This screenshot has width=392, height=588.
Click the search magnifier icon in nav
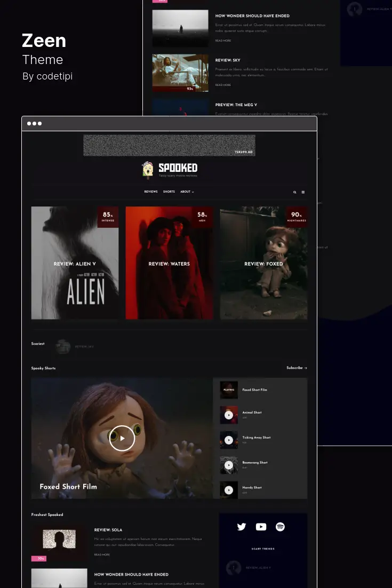point(294,192)
